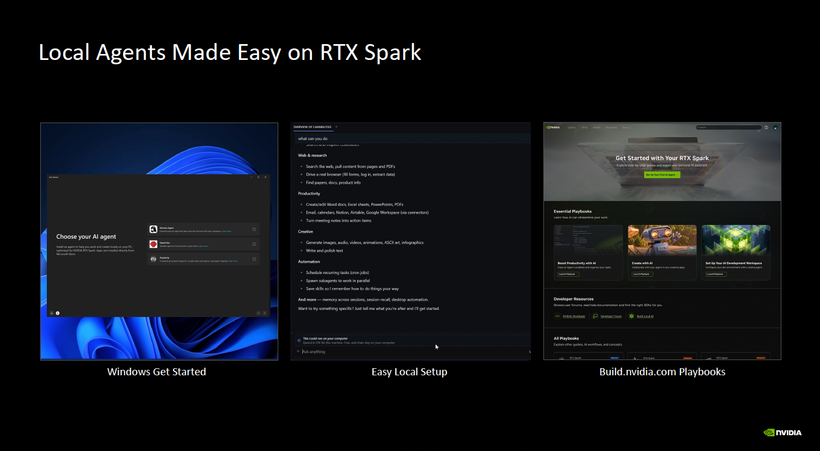
Task: Click the green cube workspace thumbnail
Action: 736,240
